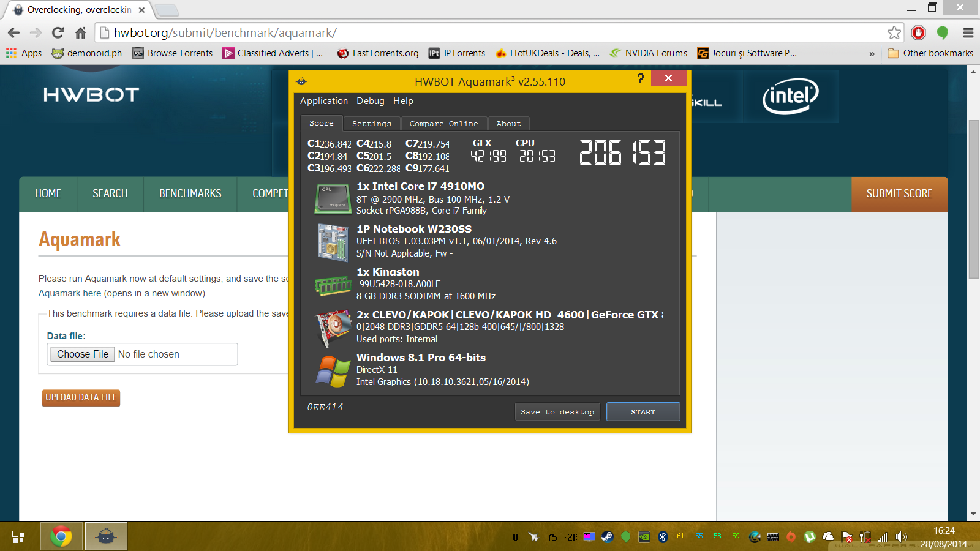Open the Steam tray icon
Image resolution: width=980 pixels, height=551 pixels.
click(607, 537)
